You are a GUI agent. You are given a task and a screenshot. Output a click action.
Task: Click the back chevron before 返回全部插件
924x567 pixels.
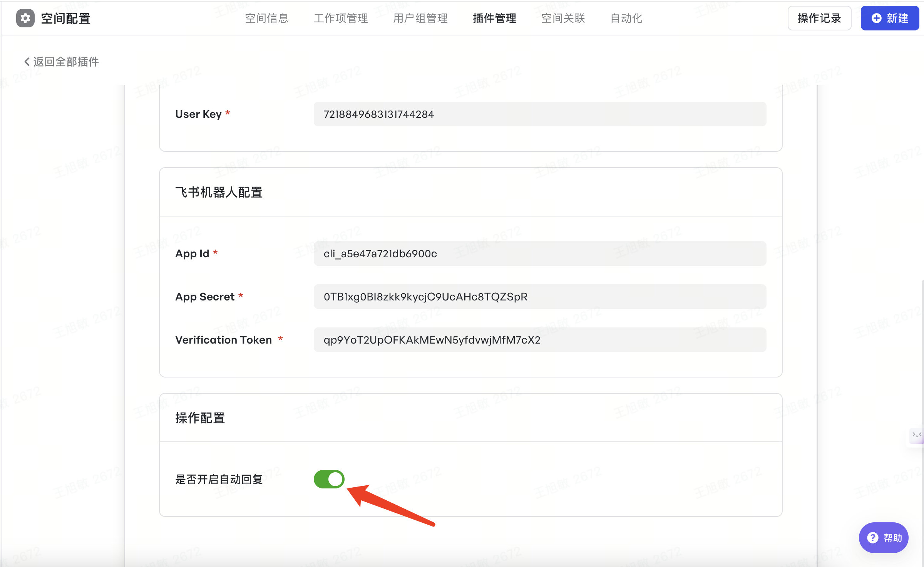click(x=27, y=62)
